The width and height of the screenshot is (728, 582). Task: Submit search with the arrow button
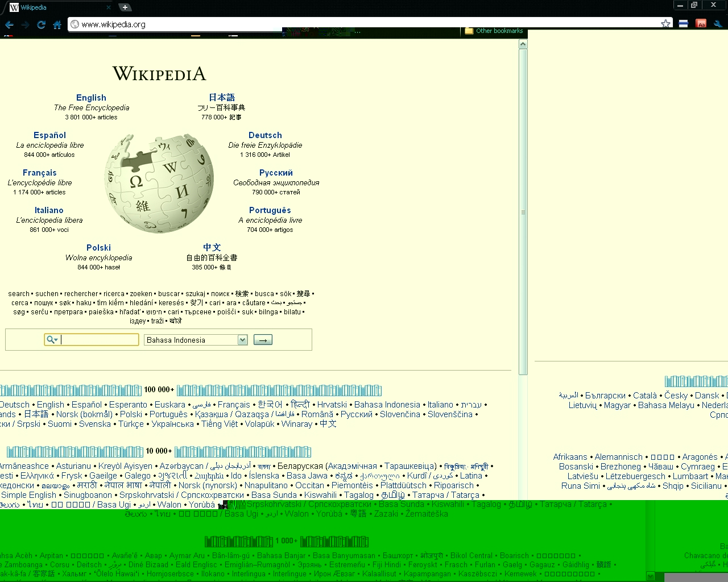[263, 340]
